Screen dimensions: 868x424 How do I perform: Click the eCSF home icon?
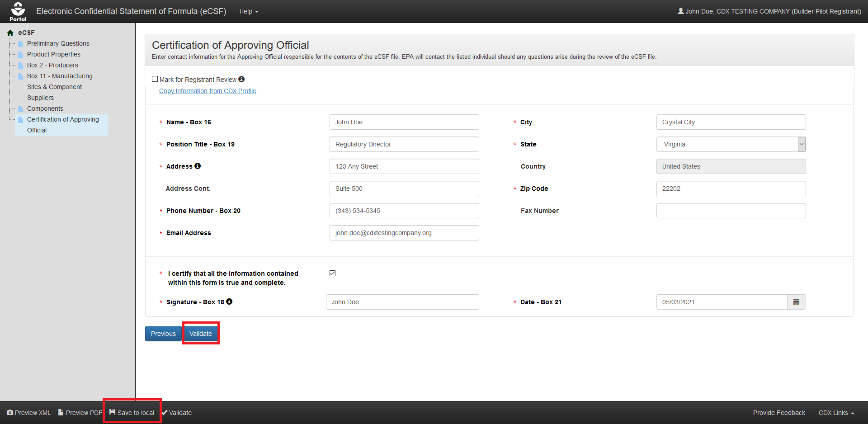click(10, 33)
